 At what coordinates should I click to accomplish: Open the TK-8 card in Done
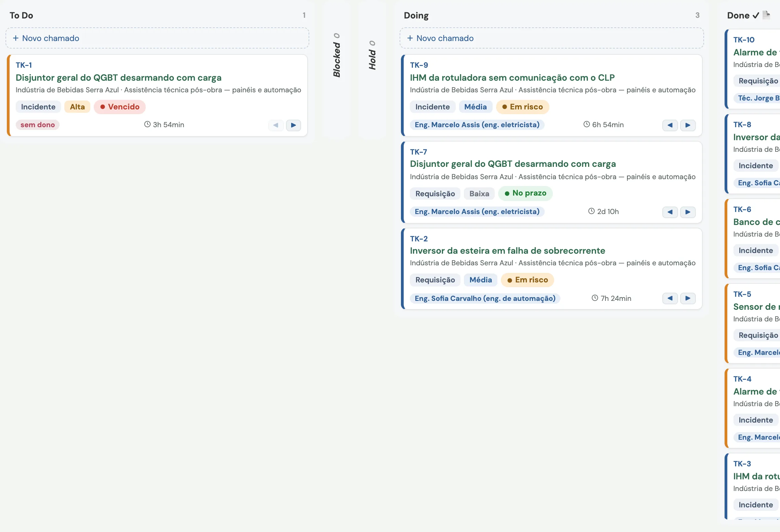point(753,153)
